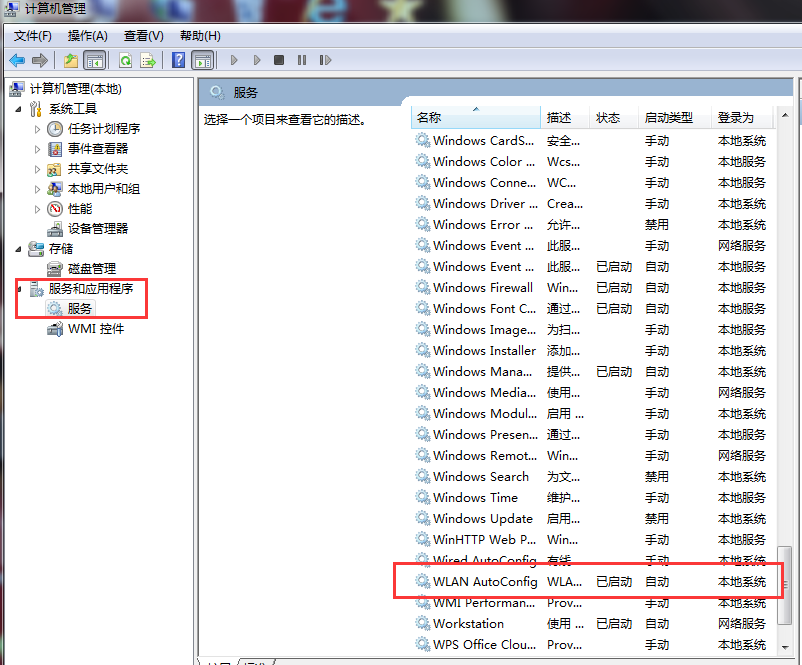Viewport: 802px width, 665px height.
Task: Select the Windows Remot... service
Action: coord(591,455)
